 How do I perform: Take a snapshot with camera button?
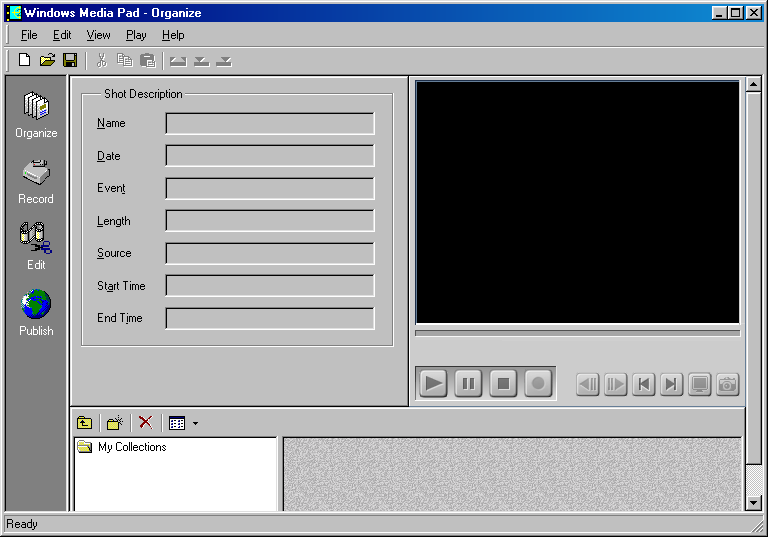click(x=727, y=385)
